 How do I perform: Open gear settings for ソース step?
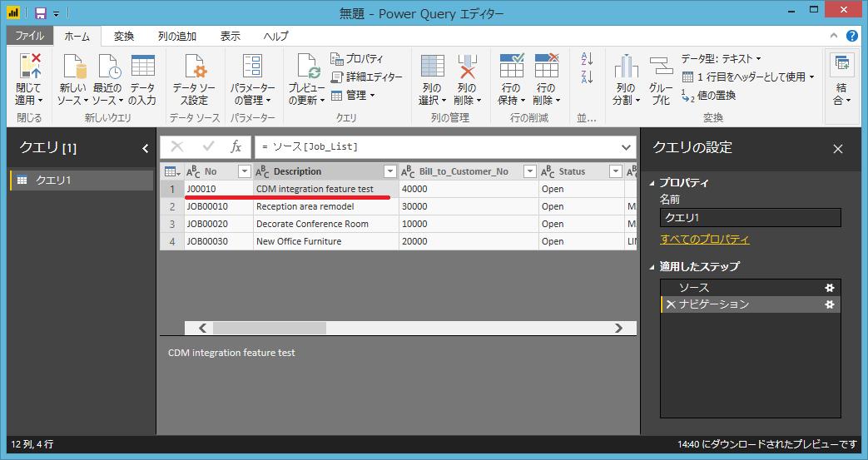tap(829, 288)
